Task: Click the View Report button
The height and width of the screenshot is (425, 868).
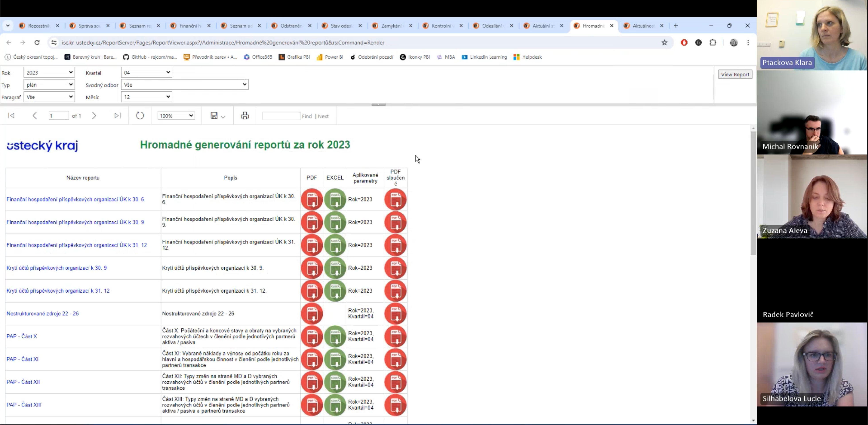Action: [x=735, y=74]
